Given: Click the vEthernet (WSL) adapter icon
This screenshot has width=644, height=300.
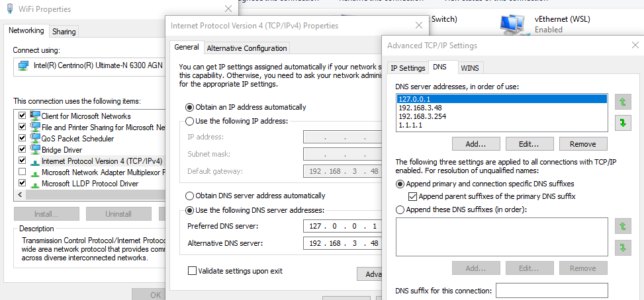Looking at the screenshot, I should (x=515, y=24).
